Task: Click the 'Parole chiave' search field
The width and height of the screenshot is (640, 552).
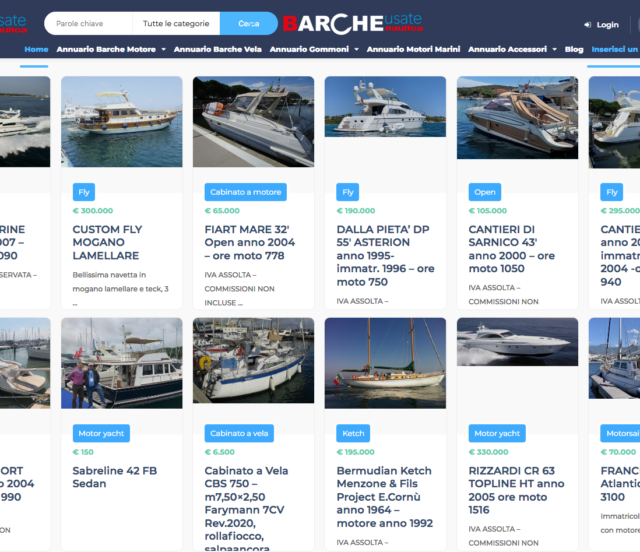Action: 89,24
